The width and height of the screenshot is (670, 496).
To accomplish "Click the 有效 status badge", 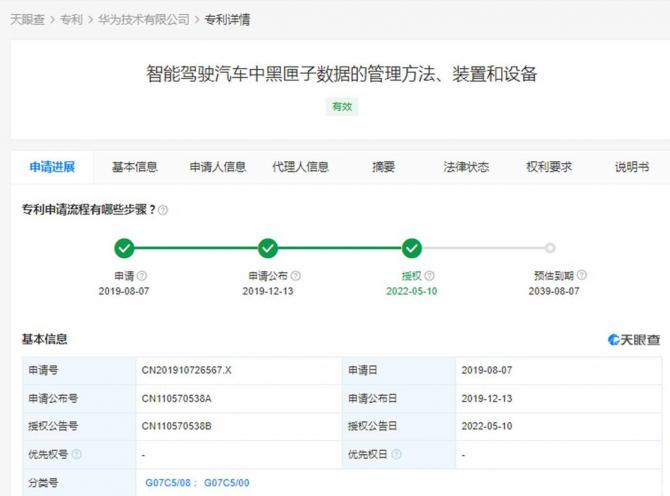I will [342, 106].
